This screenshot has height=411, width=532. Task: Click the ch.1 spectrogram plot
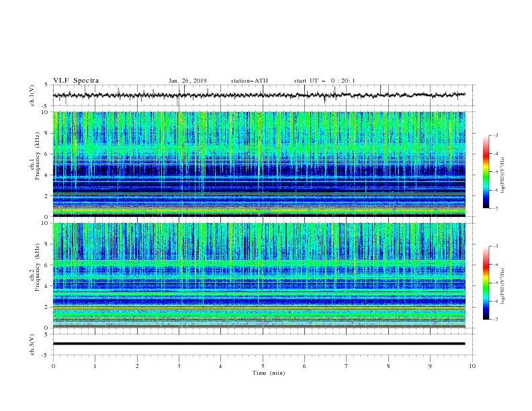259,164
